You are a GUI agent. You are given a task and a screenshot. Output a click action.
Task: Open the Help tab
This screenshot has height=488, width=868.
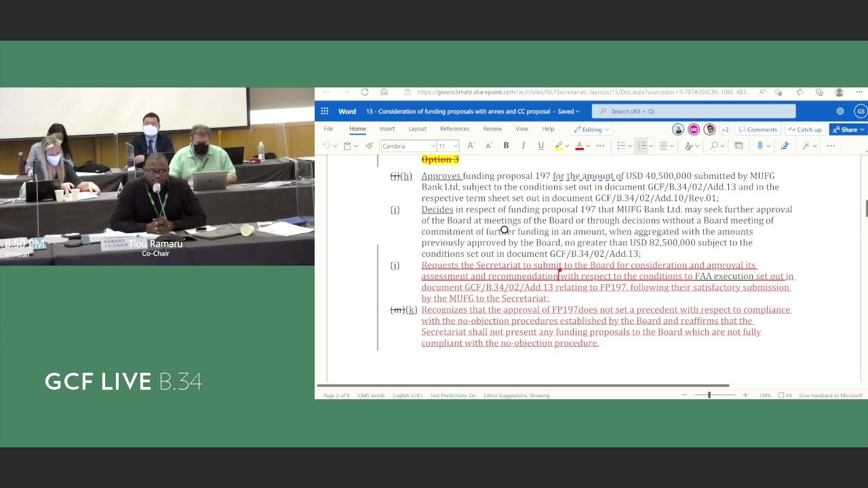tap(548, 129)
